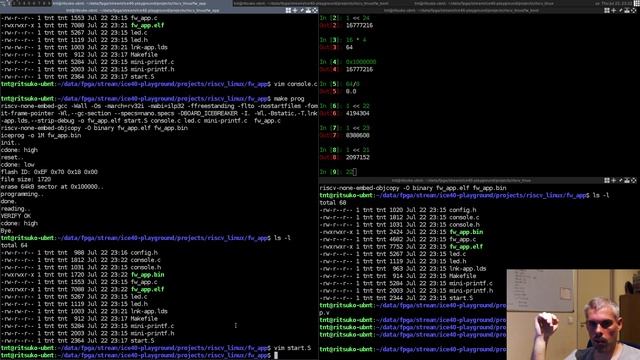Click green fw_app.bin in the left pane listing

coord(147,275)
